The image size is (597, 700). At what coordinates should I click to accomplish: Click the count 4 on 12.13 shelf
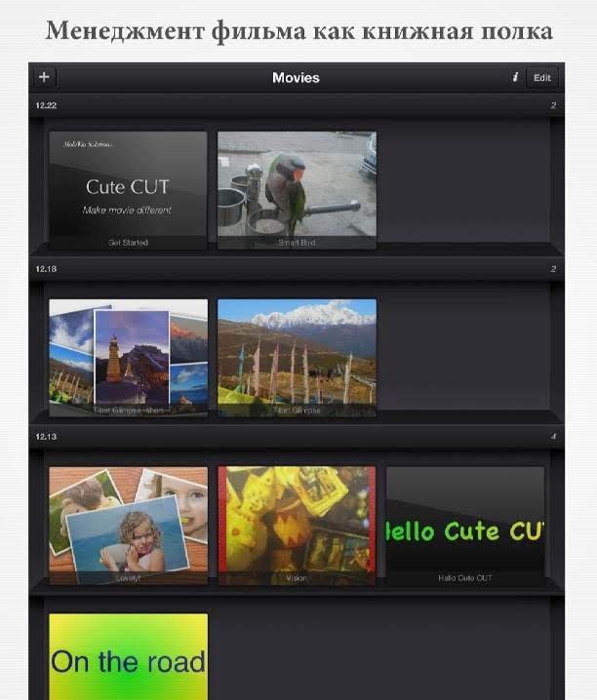[x=553, y=437]
